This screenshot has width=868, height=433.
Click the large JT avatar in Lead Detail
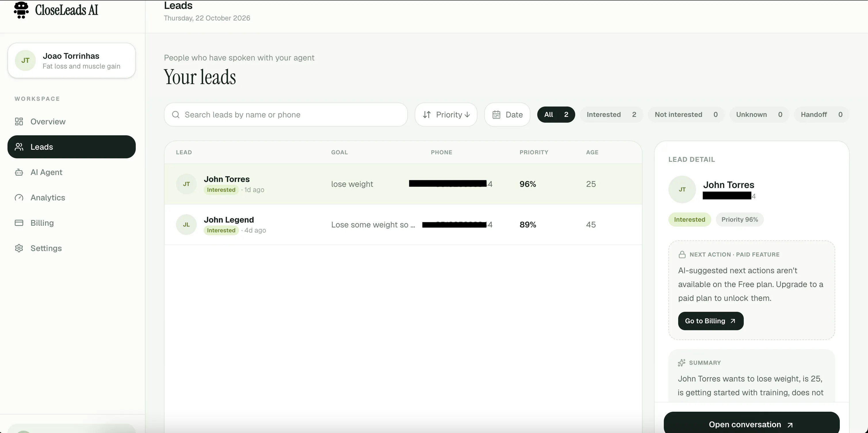pos(682,189)
